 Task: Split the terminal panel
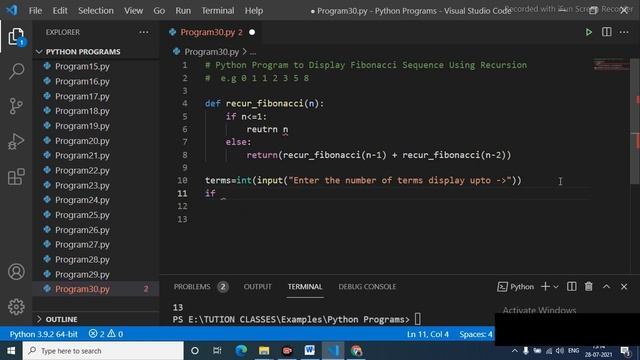coord(571,287)
